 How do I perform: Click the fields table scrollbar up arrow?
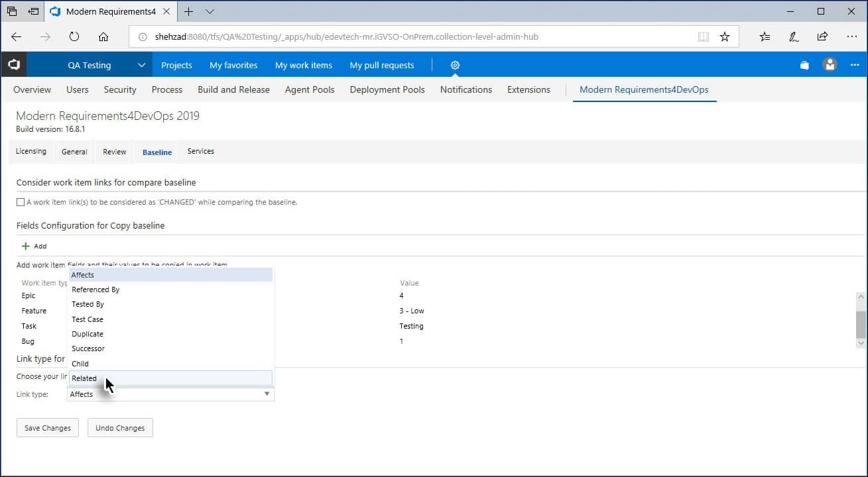point(861,297)
